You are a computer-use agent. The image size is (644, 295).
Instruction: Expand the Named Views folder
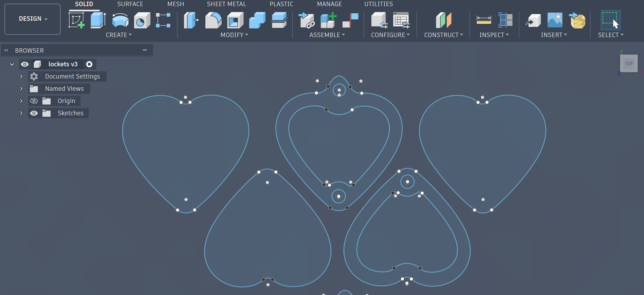tap(21, 89)
